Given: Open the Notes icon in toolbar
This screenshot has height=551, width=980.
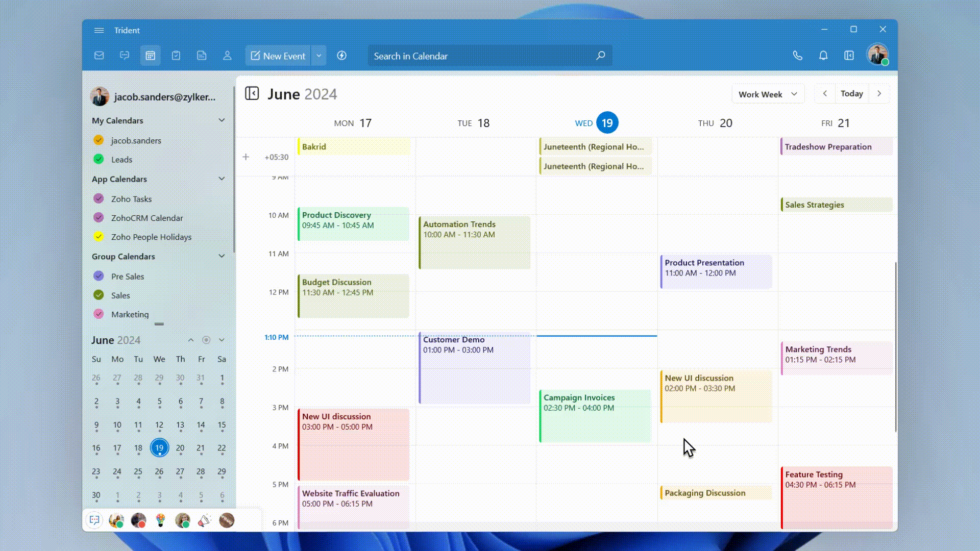Looking at the screenshot, I should point(202,56).
